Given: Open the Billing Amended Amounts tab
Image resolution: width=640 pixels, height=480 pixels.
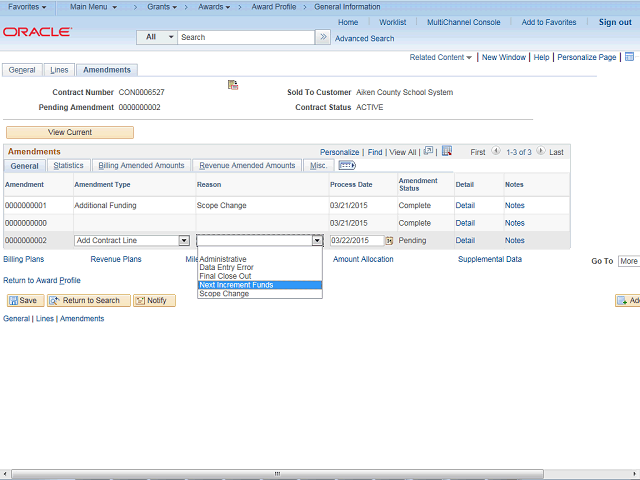Looking at the screenshot, I should pyautogui.click(x=141, y=165).
